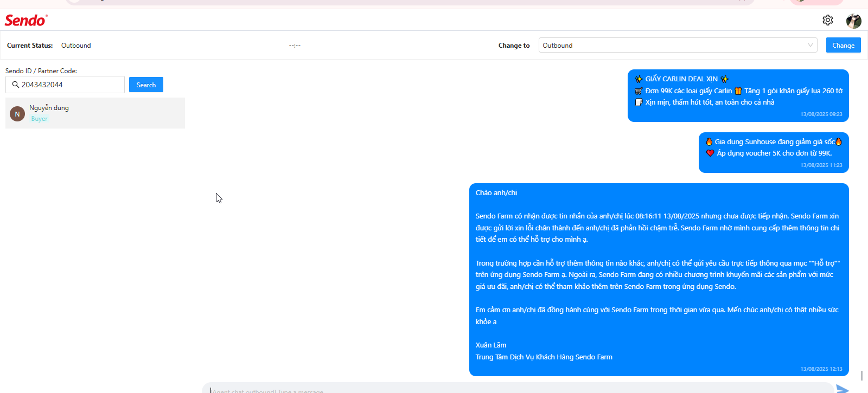The height and width of the screenshot is (393, 868).
Task: Click the GIẤY CARLIN DEAL XỊN message
Action: click(738, 95)
